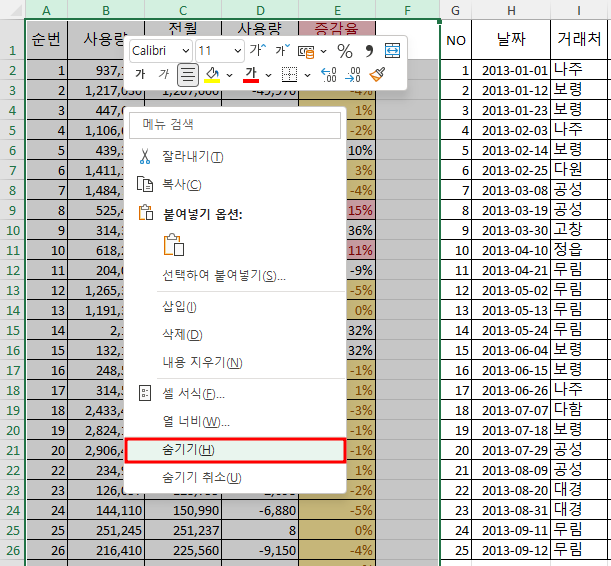
Task: Expand fill color dropdown arrow
Action: (x=230, y=75)
